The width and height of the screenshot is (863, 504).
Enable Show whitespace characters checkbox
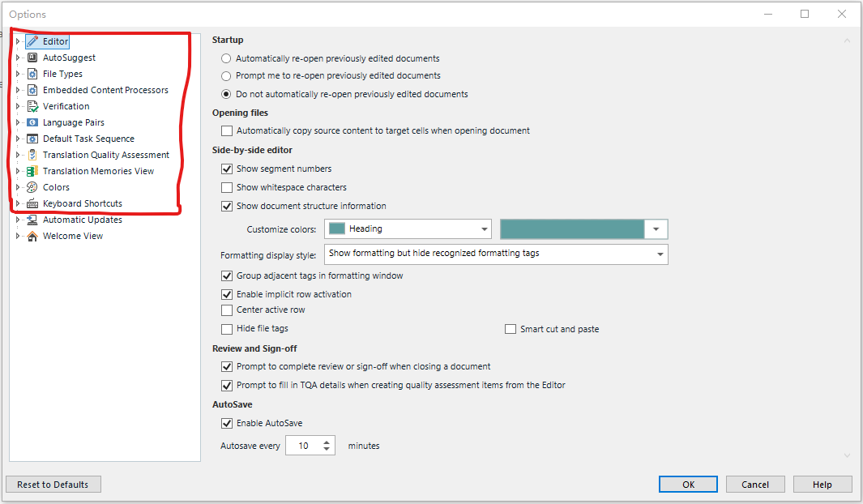[227, 188]
